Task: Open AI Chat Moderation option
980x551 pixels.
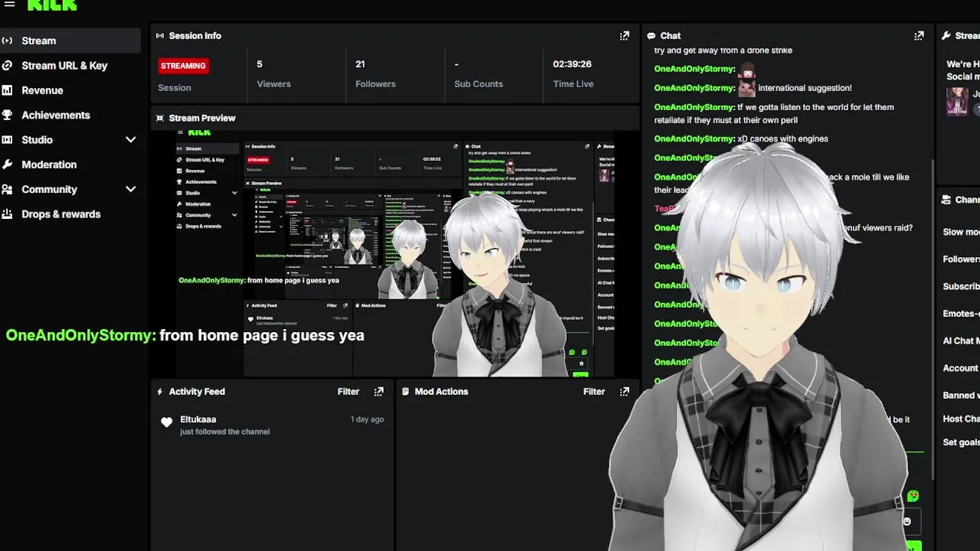Action: 961,341
